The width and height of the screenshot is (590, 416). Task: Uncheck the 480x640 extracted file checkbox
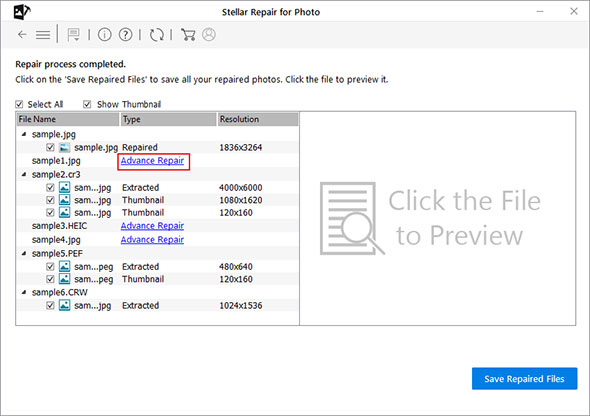pos(50,267)
